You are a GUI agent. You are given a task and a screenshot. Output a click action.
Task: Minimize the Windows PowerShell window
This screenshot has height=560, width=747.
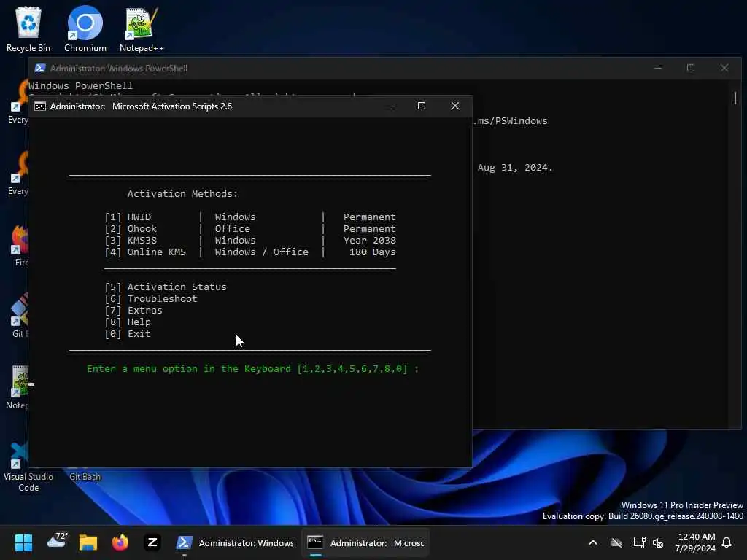click(x=658, y=68)
